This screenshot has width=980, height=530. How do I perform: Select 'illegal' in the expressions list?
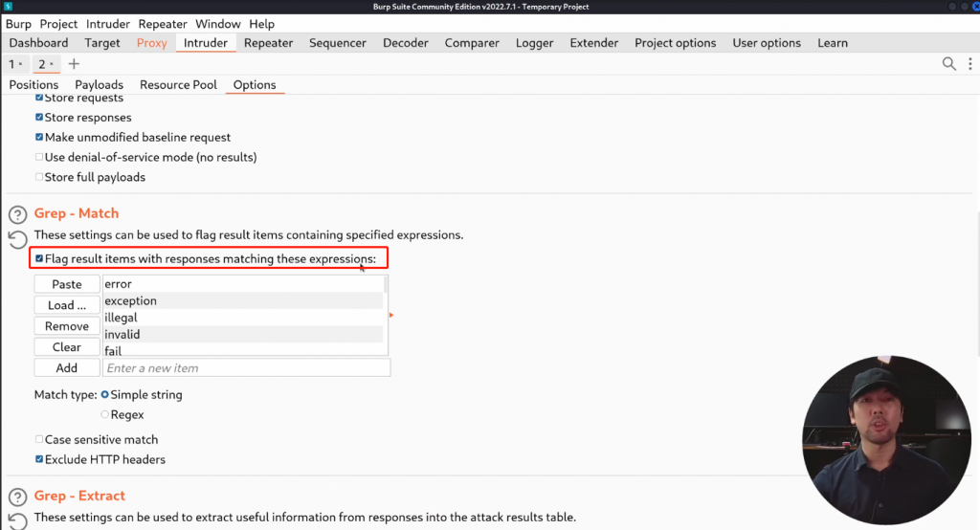click(x=243, y=318)
